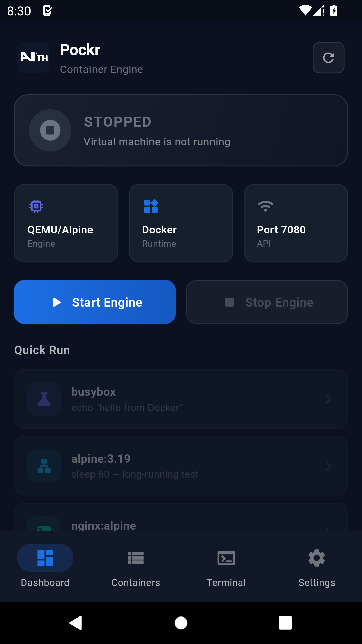Tap the Pockr NTH logo
The height and width of the screenshot is (644, 362).
pos(34,58)
